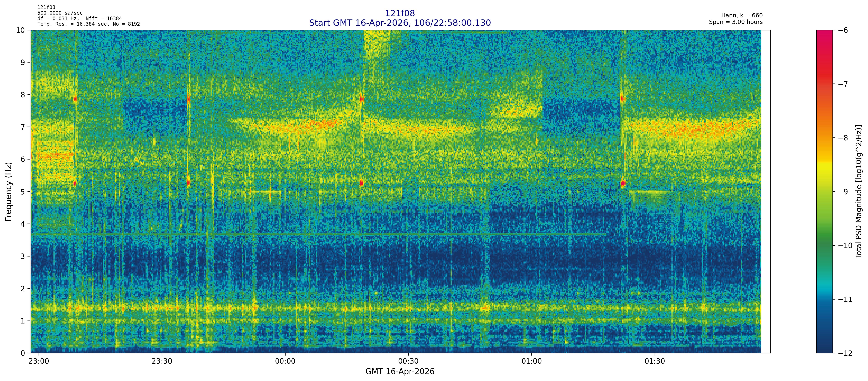This screenshot has width=868, height=381.
Task: Click the Total PSD Magnitude colorbar label
Action: [859, 192]
